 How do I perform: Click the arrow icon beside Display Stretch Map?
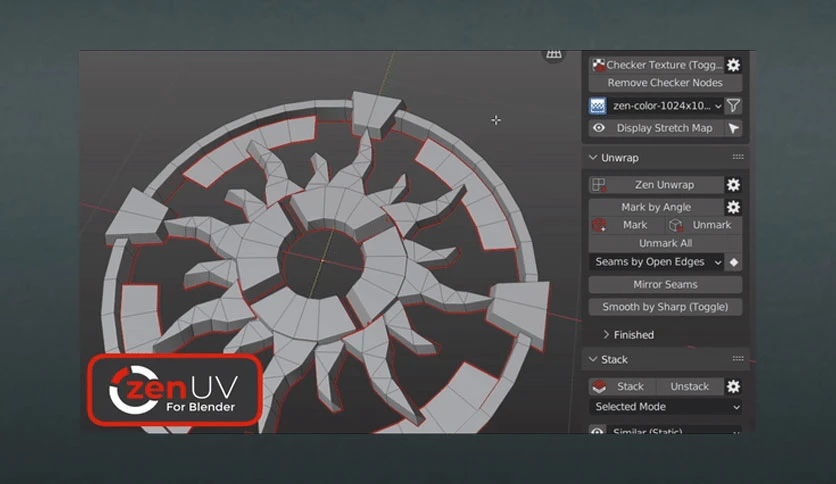tap(734, 128)
